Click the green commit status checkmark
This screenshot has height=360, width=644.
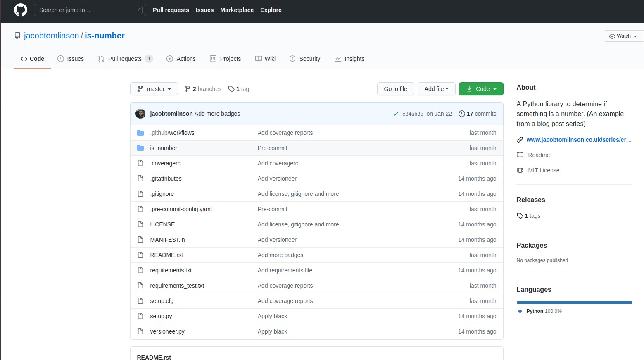tap(396, 114)
